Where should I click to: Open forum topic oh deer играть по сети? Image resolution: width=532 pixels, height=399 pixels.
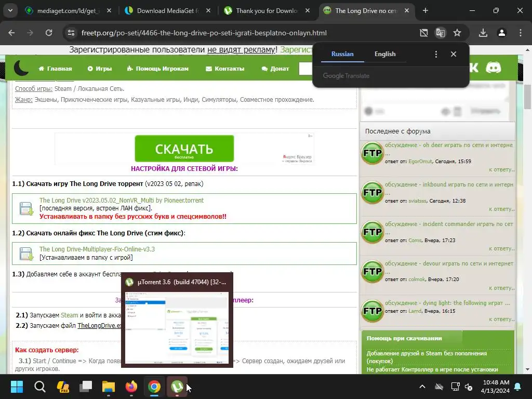click(x=448, y=145)
